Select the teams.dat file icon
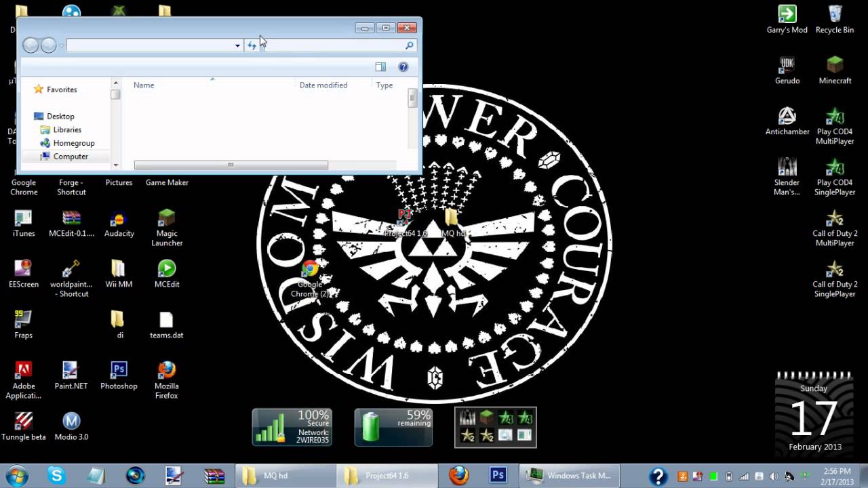This screenshot has height=488, width=868. 167,324
